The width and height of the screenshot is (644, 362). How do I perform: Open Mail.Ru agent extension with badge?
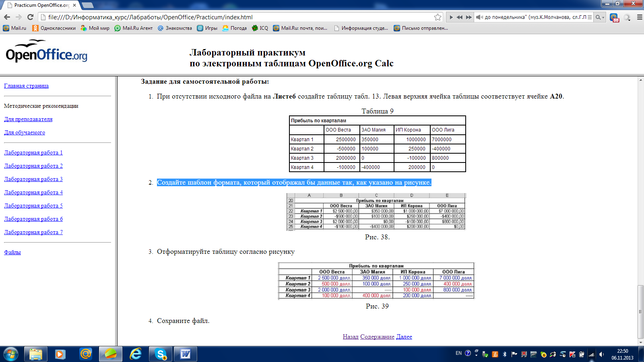pyautogui.click(x=614, y=18)
